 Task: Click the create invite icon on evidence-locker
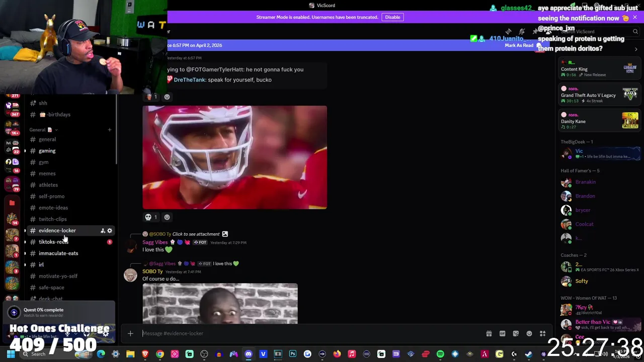click(x=103, y=231)
